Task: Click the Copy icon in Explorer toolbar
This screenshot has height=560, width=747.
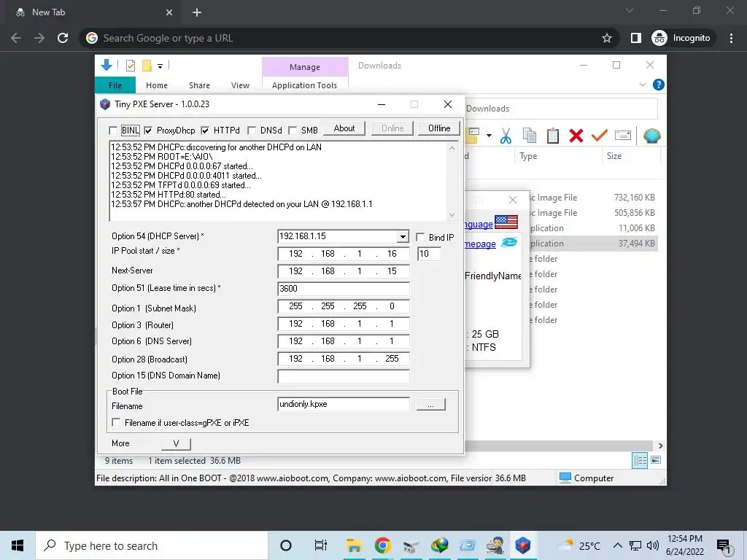Action: coord(530,136)
